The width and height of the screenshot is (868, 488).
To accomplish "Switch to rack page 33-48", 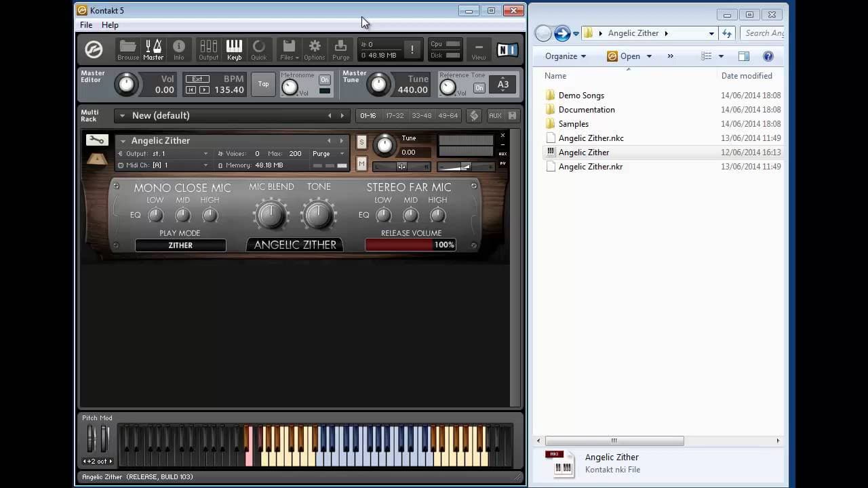I will pyautogui.click(x=421, y=115).
